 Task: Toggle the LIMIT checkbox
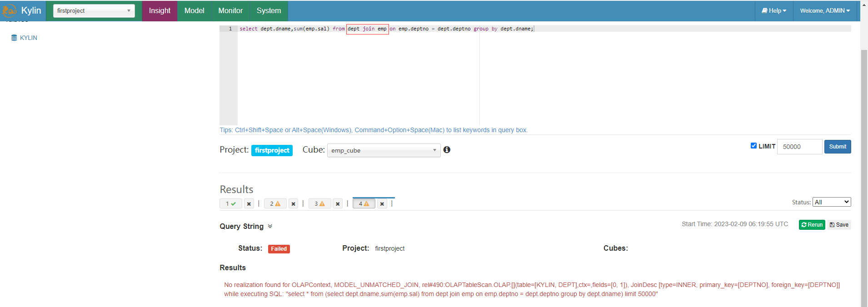(x=753, y=146)
